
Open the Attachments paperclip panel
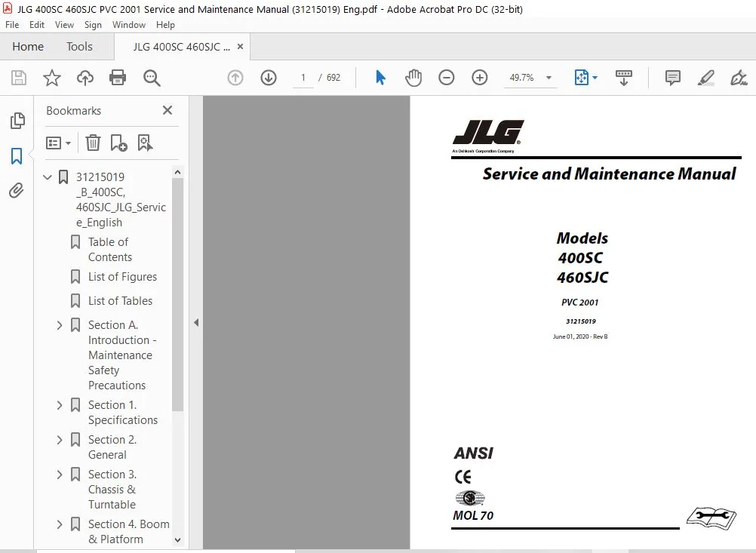click(x=17, y=191)
